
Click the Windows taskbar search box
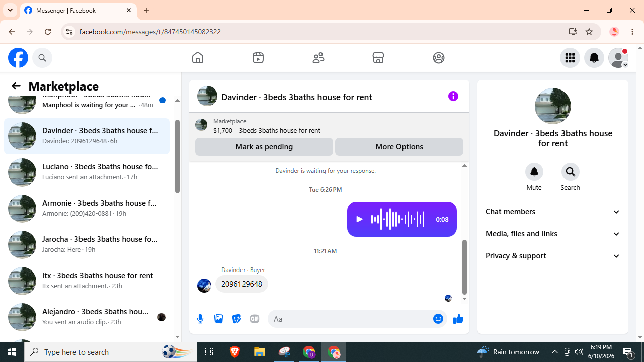pos(110,352)
